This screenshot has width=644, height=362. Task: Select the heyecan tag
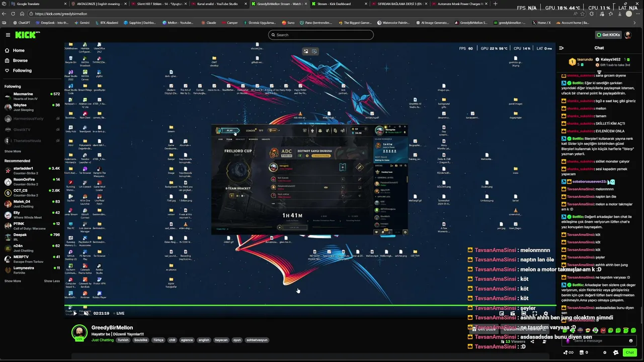tap(221, 340)
